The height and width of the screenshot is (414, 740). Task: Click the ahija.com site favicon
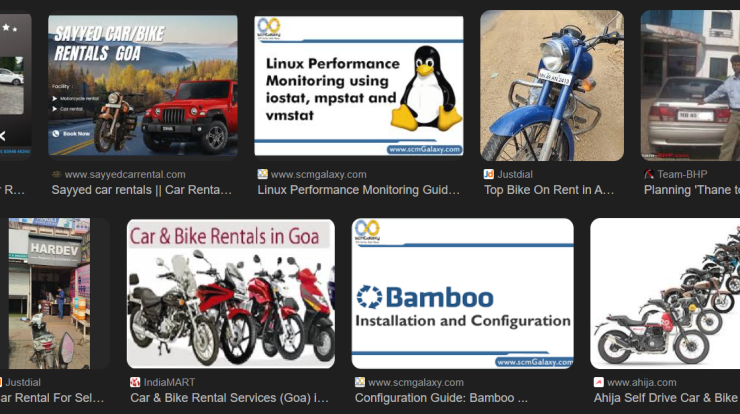(x=598, y=382)
